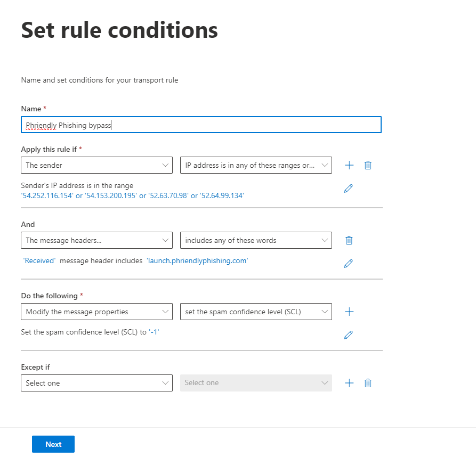Delete the Except if row

click(x=368, y=383)
